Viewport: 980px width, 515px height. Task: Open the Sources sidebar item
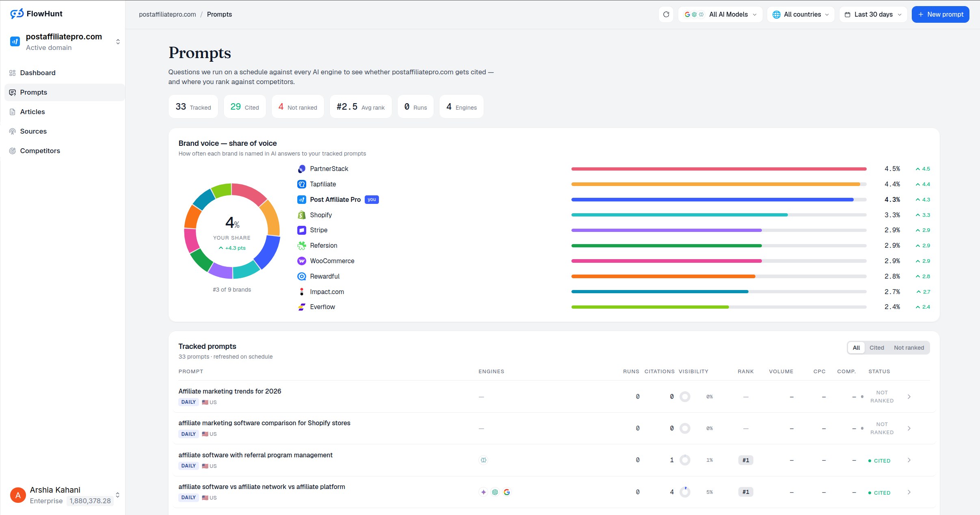click(x=33, y=132)
